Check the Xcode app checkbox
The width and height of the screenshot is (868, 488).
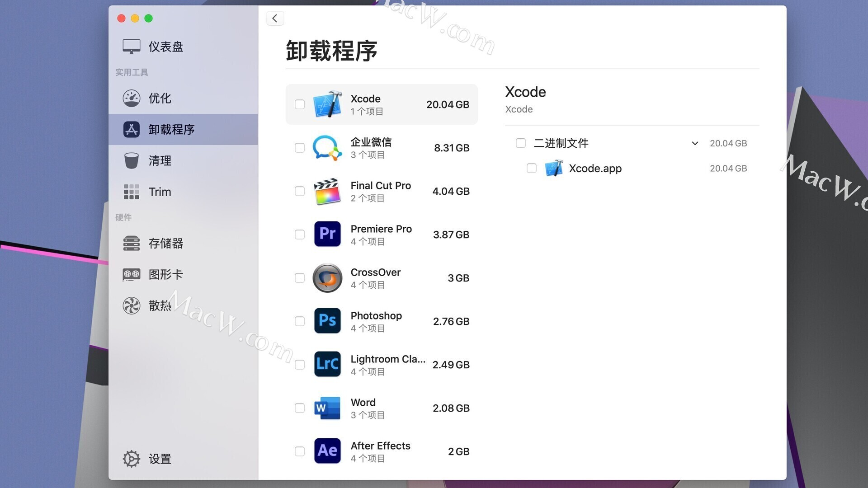(300, 104)
